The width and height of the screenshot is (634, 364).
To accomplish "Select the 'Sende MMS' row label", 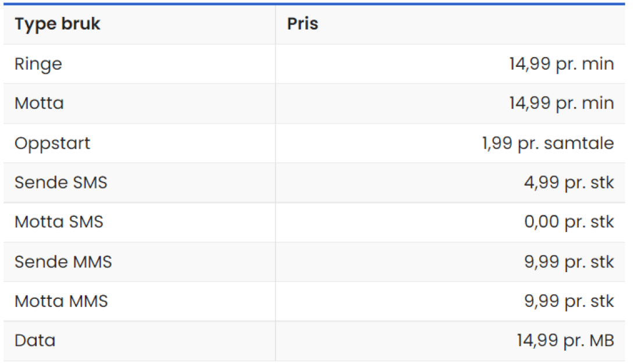I will 63,262.
